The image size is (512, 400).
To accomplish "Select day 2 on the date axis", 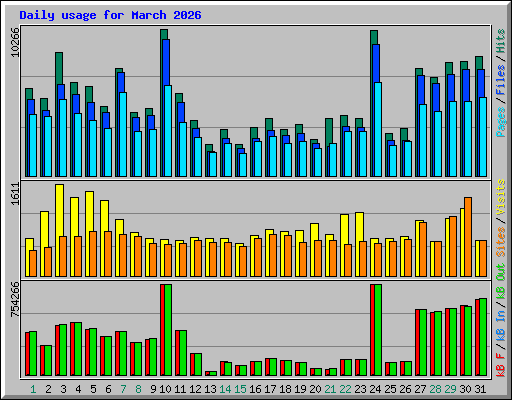I will pos(48,389).
